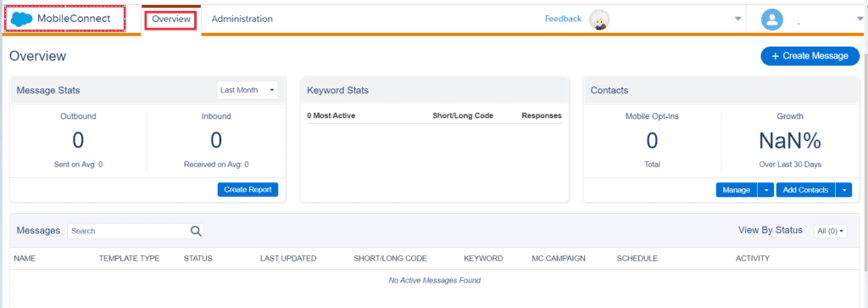868x308 pixels.
Task: Click the Inbound count value
Action: pyautogui.click(x=216, y=141)
